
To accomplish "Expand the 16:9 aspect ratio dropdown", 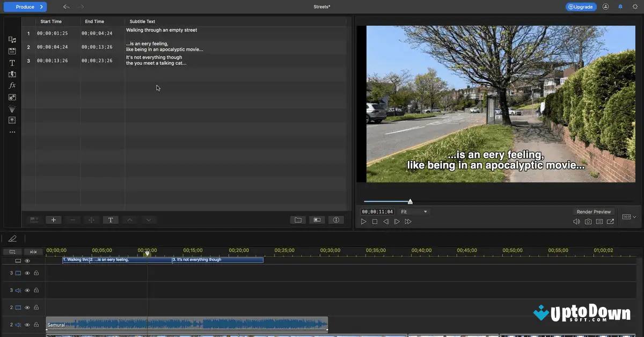I will point(629,217).
